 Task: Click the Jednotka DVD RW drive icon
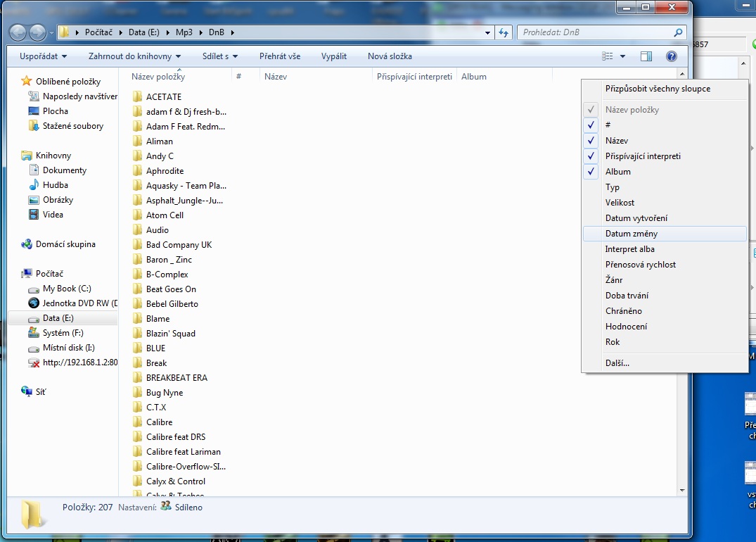point(34,303)
